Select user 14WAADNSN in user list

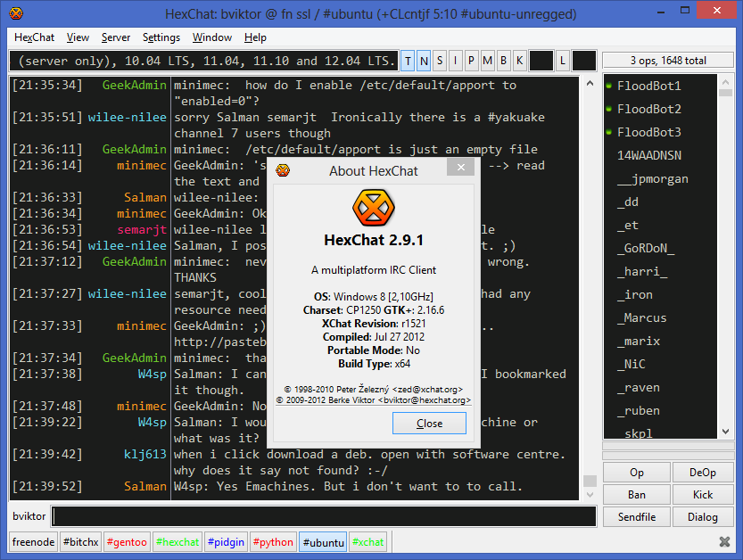pos(649,155)
